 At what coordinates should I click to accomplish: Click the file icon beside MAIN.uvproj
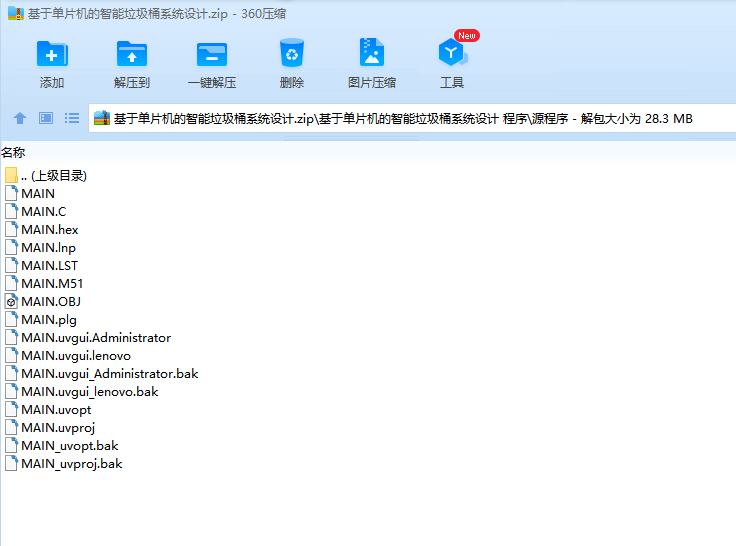pos(11,428)
